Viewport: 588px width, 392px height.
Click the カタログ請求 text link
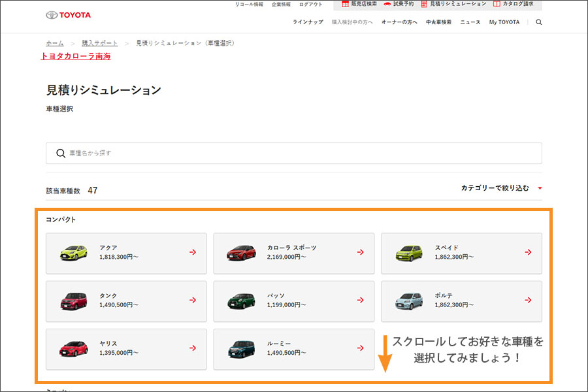[518, 4]
